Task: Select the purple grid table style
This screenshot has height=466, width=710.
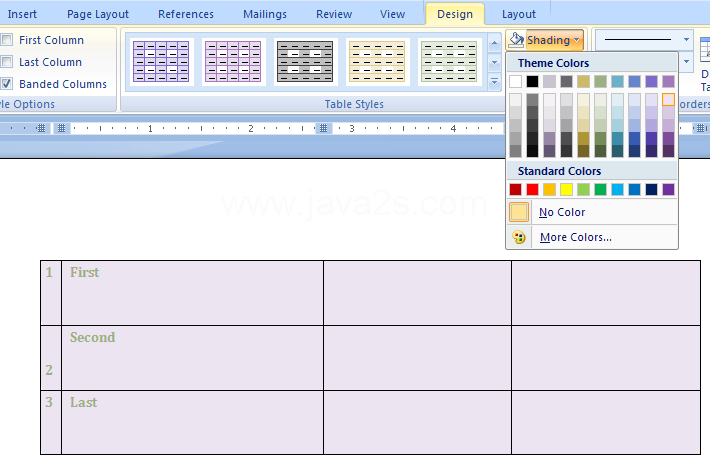Action: pyautogui.click(x=161, y=62)
